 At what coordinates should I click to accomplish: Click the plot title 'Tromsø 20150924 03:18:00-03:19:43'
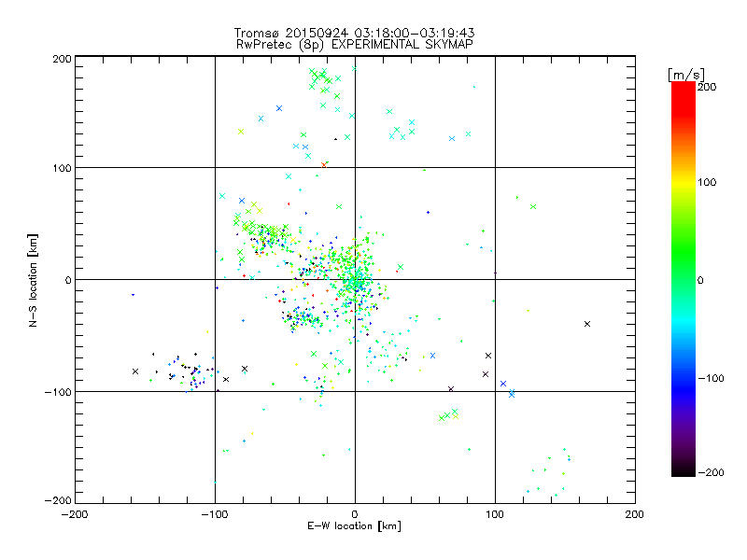pyautogui.click(x=354, y=33)
